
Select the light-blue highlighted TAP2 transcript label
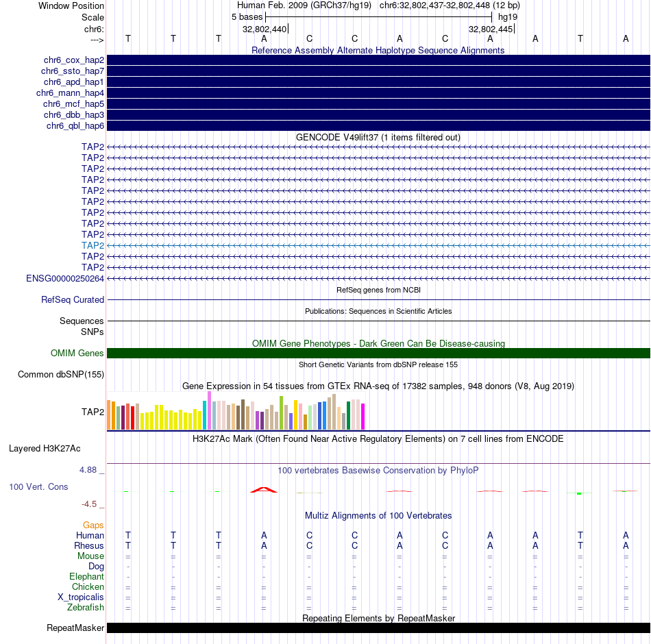pyautogui.click(x=93, y=245)
